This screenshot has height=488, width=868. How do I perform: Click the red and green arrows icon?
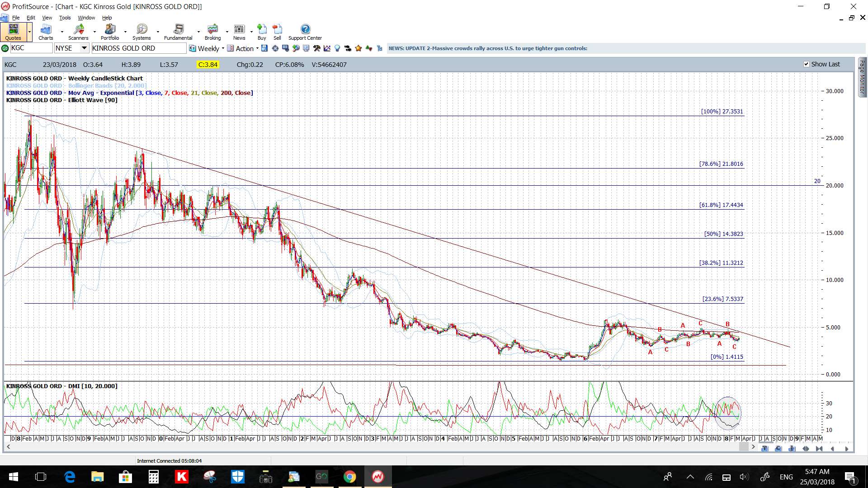369,48
